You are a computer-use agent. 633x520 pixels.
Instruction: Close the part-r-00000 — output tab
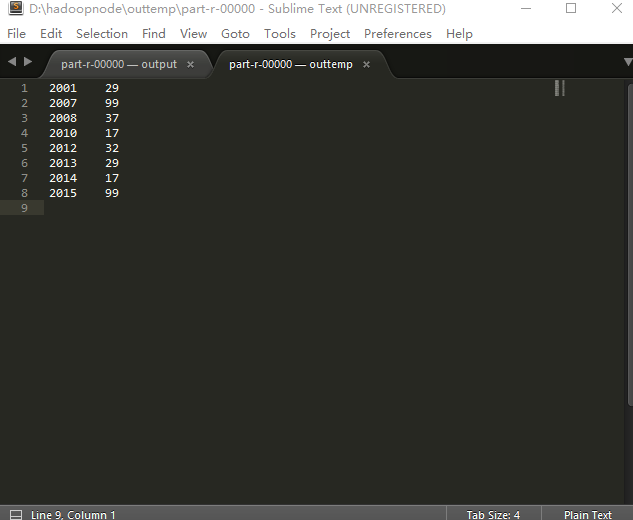click(x=191, y=65)
